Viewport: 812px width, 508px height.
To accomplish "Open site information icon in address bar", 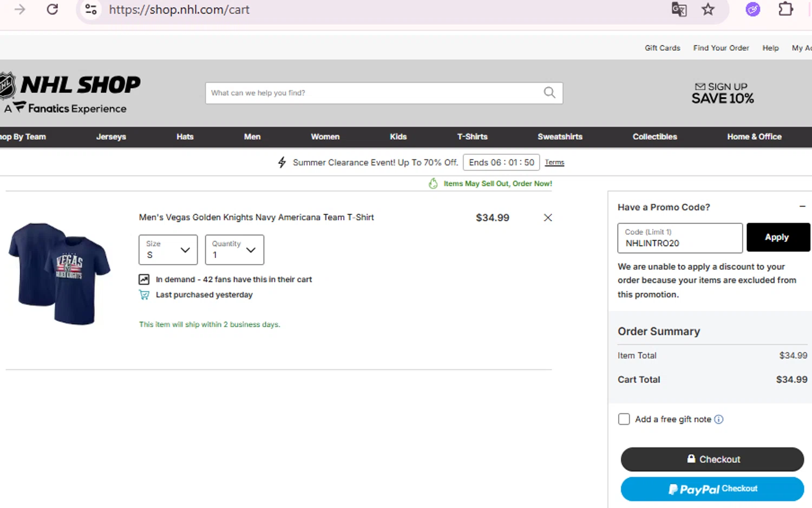I will (x=91, y=9).
